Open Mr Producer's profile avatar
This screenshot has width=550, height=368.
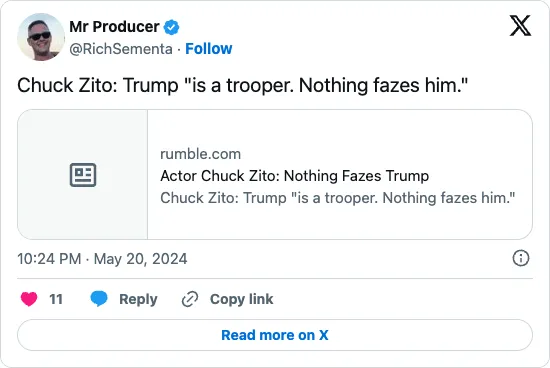(41, 37)
